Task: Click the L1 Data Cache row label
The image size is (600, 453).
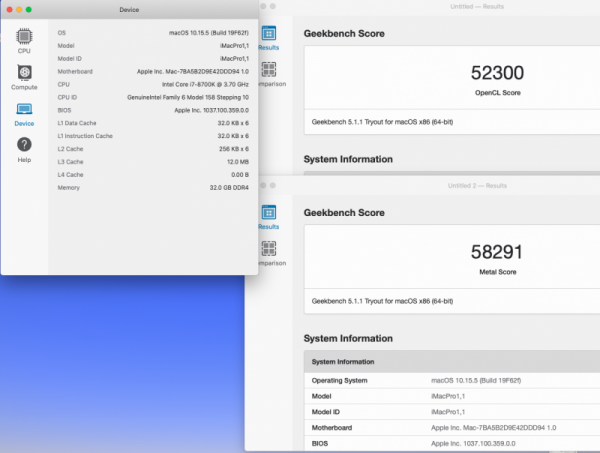Action: [x=77, y=123]
